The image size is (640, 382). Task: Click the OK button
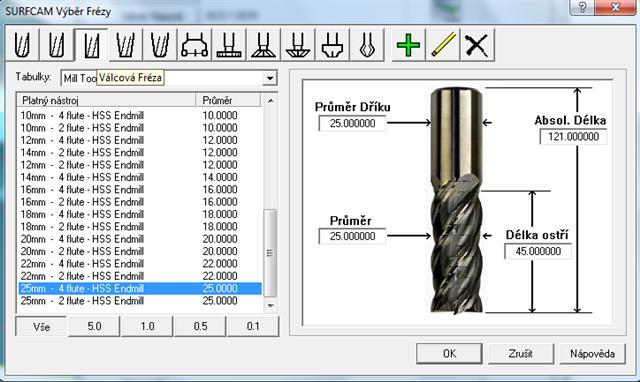(449, 353)
